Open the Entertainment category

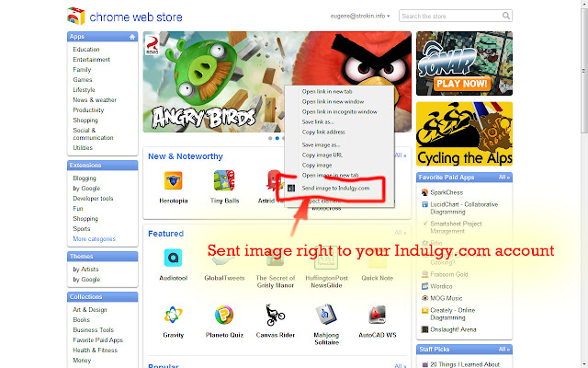[x=92, y=60]
